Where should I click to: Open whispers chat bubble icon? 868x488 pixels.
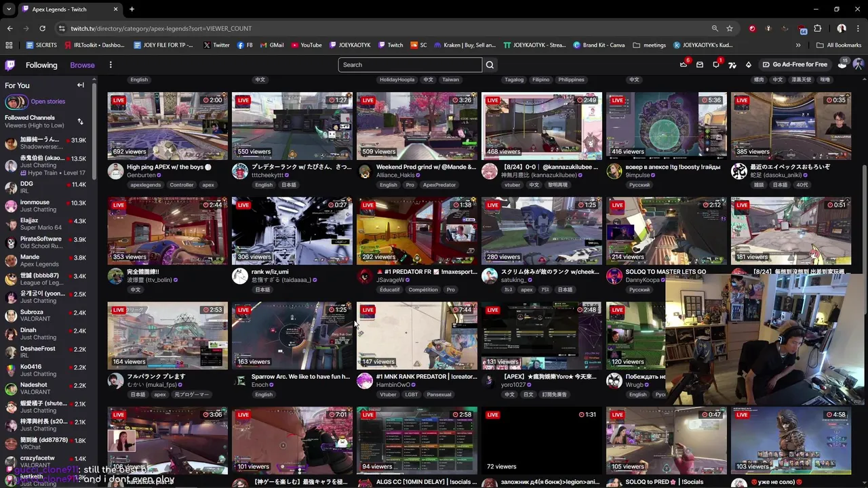click(716, 64)
